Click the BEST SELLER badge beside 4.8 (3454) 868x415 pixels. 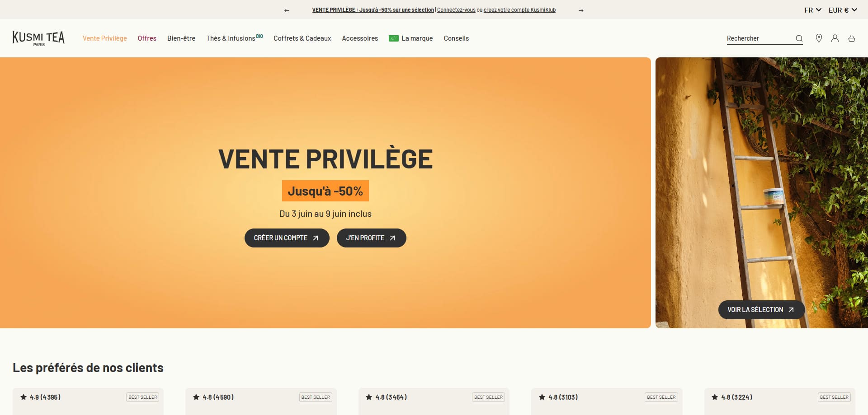488,397
